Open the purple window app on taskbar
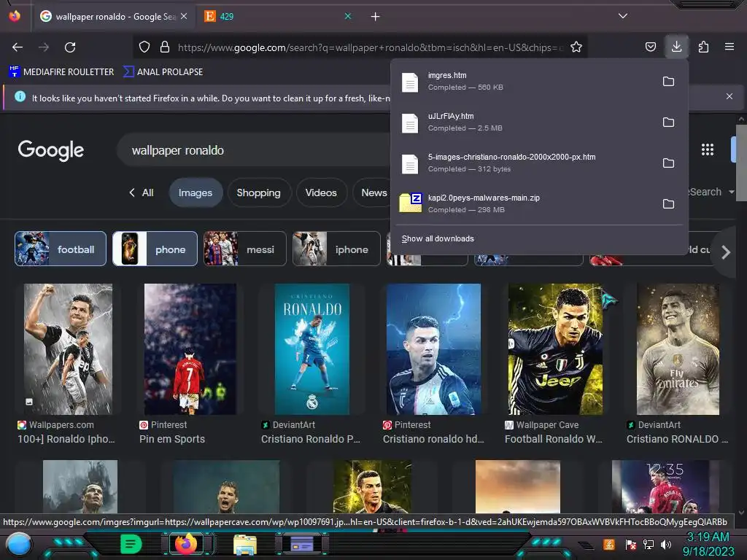 (301, 543)
